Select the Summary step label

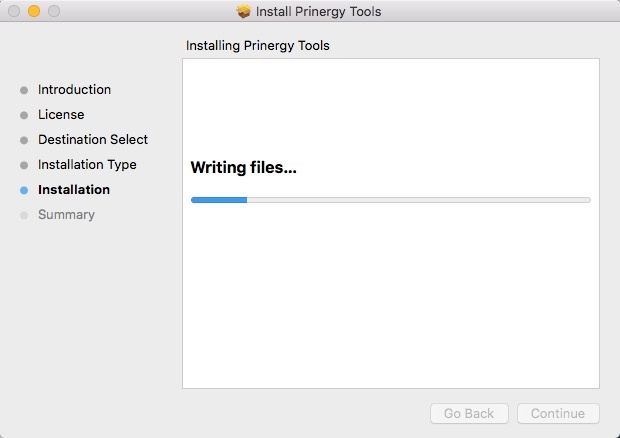coord(66,215)
